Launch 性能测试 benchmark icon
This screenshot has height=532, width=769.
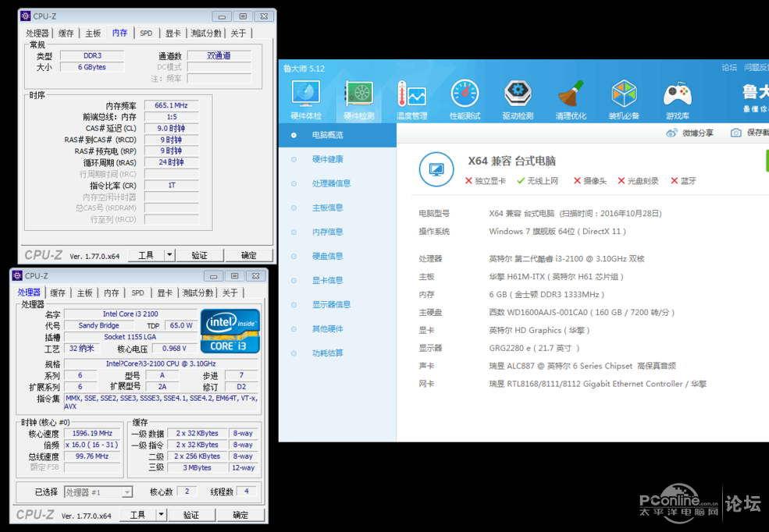click(x=465, y=100)
